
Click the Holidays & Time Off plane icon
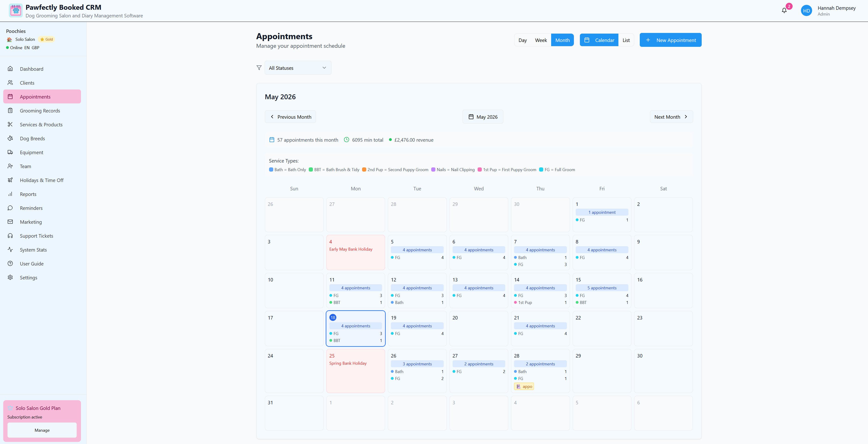[10, 180]
